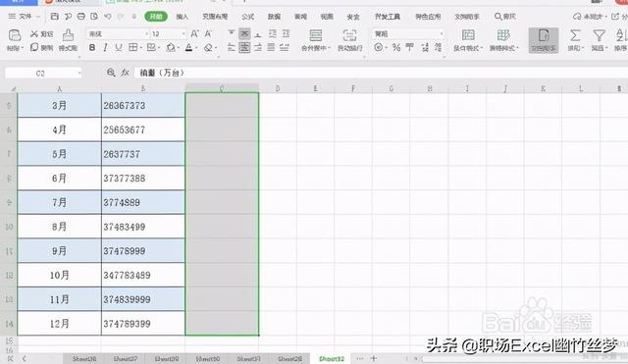Toggle left horizontal alignment
628x364 pixels.
(232, 48)
